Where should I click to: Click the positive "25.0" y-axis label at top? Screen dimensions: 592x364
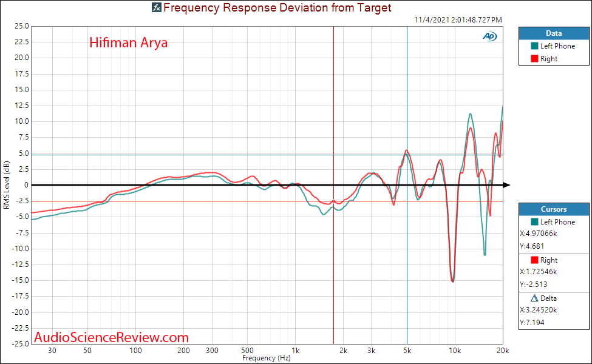[x=21, y=26]
